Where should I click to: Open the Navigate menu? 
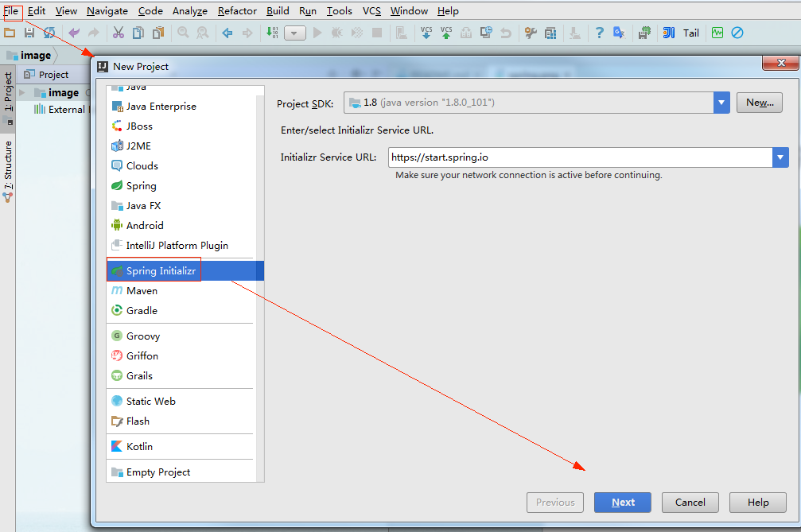tap(107, 10)
